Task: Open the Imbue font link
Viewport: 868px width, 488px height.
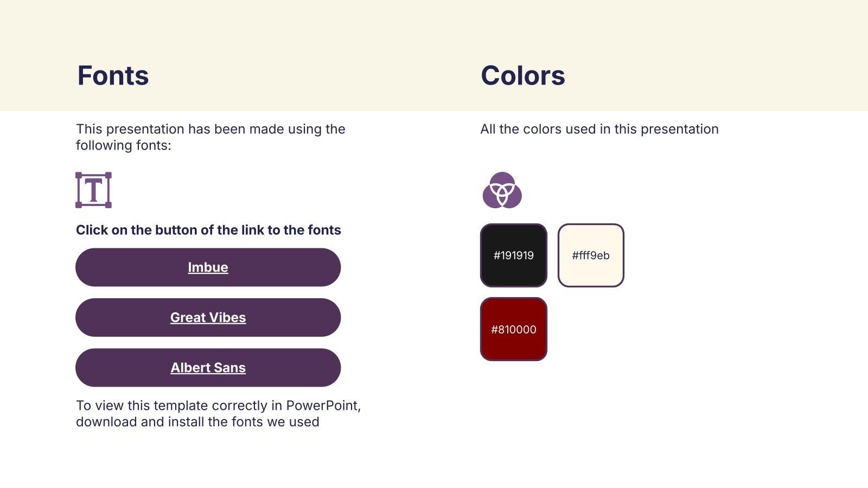Action: pyautogui.click(x=208, y=267)
